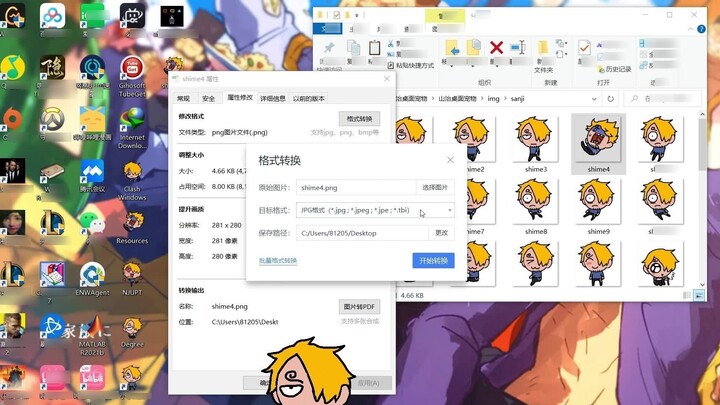The width and height of the screenshot is (720, 405).
Task: Open Gihosoft TubeGet desktop shortcut
Action: [x=132, y=77]
